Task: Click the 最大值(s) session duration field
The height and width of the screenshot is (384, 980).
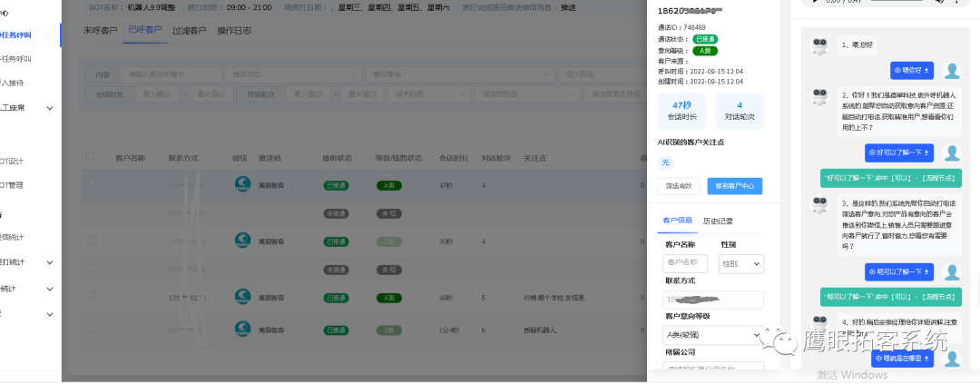Action: pyautogui.click(x=211, y=94)
